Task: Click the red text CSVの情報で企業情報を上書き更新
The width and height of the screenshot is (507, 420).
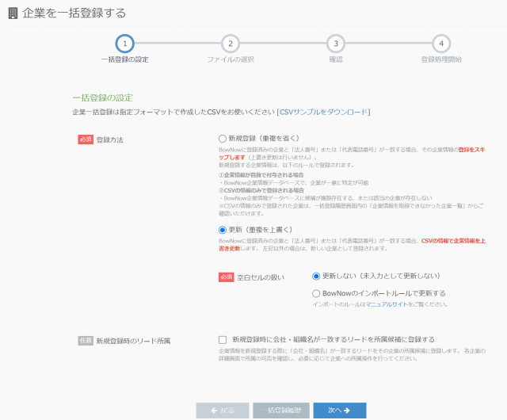Action: [x=352, y=245]
